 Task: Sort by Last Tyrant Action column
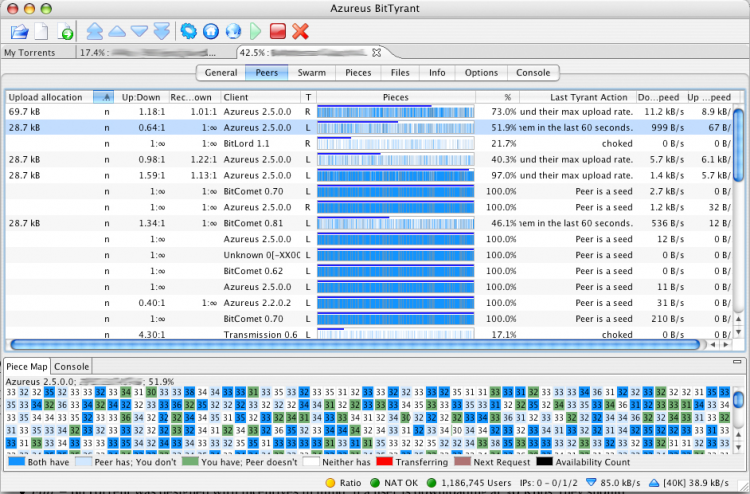pyautogui.click(x=578, y=97)
